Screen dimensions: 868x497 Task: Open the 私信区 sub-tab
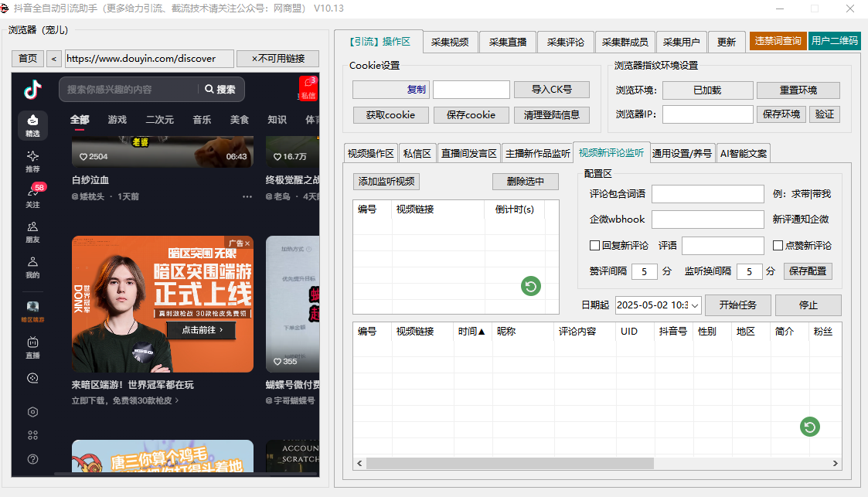417,153
